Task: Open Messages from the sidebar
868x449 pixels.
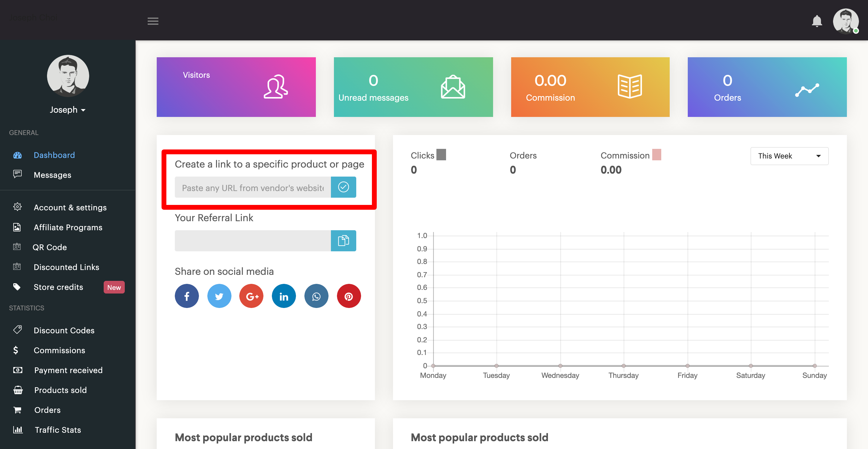Action: point(52,175)
